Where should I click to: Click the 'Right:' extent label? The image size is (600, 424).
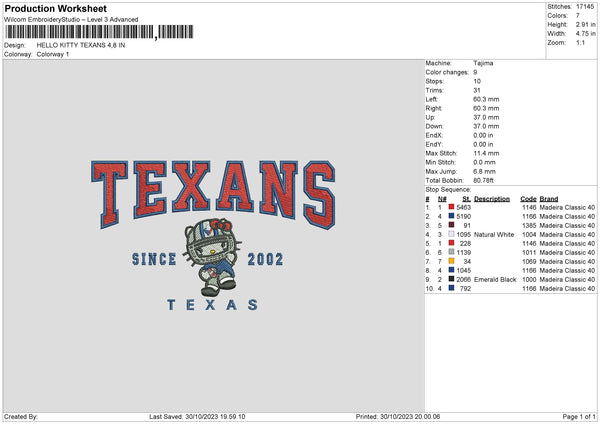434,108
